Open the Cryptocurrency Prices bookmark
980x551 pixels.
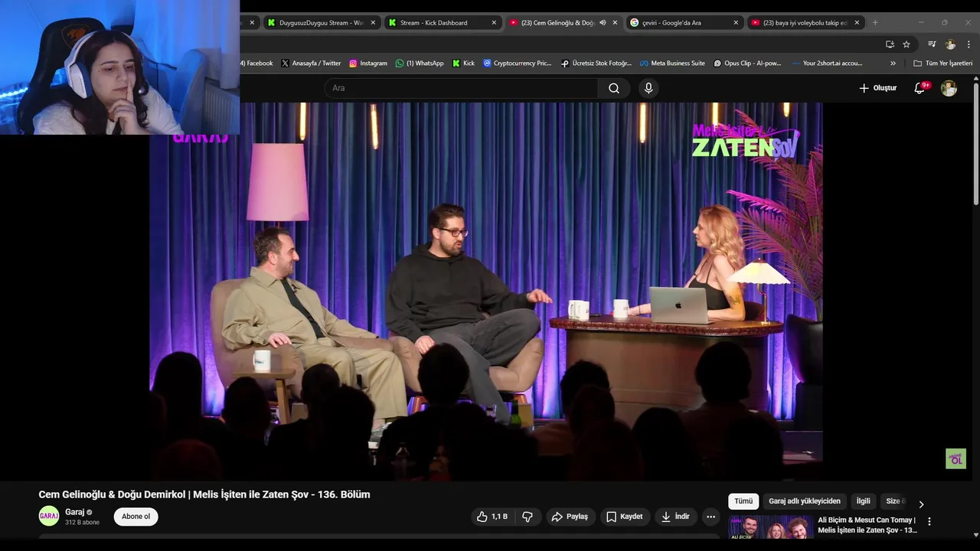click(x=518, y=64)
